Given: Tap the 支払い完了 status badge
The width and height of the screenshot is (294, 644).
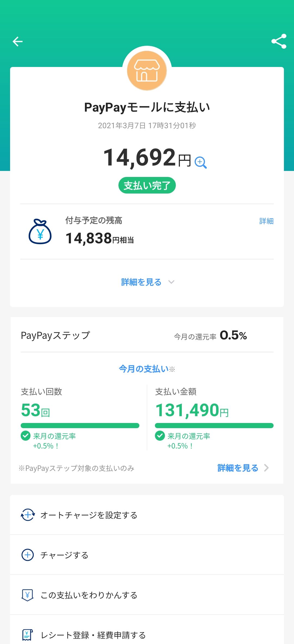Looking at the screenshot, I should click(147, 186).
